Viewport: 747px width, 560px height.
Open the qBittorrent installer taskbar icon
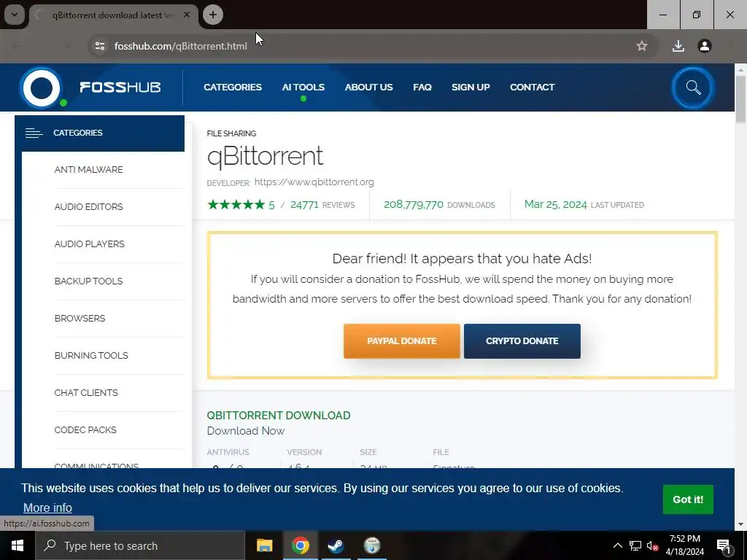pyautogui.click(x=371, y=545)
